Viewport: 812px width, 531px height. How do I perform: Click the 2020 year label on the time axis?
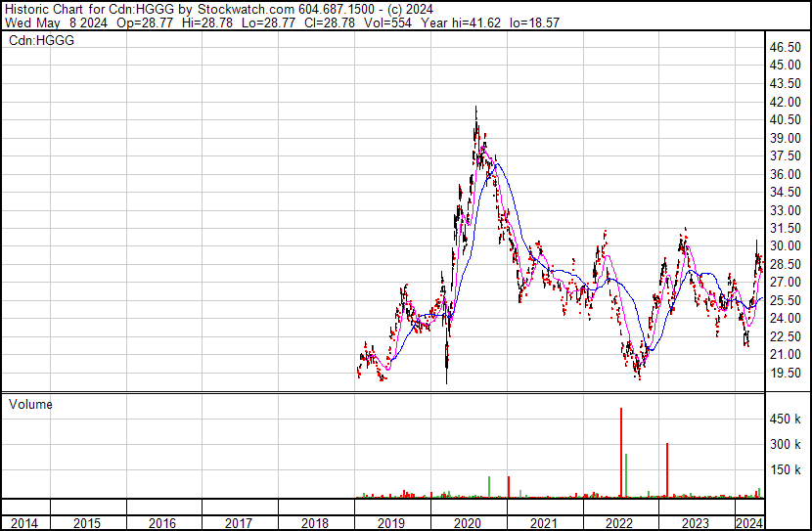point(467,523)
